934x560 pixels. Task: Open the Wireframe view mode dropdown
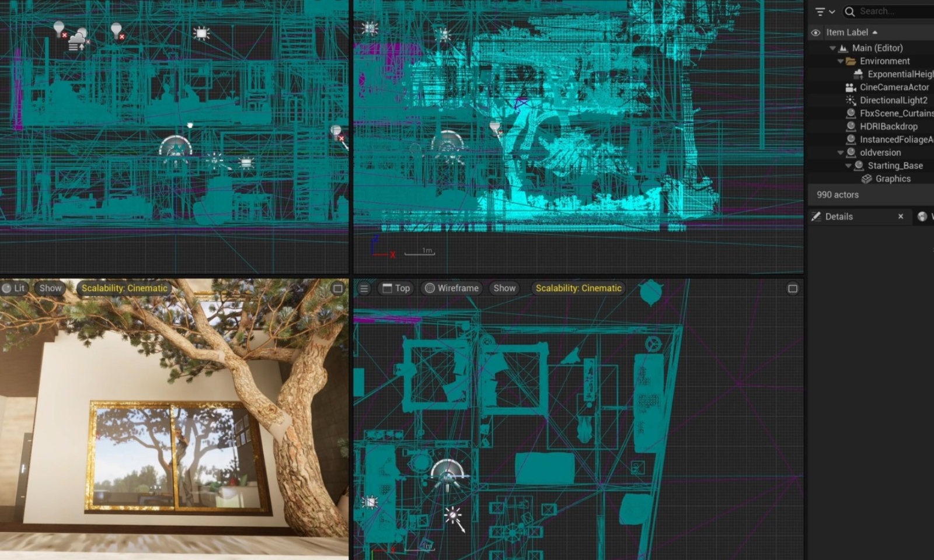click(x=452, y=288)
